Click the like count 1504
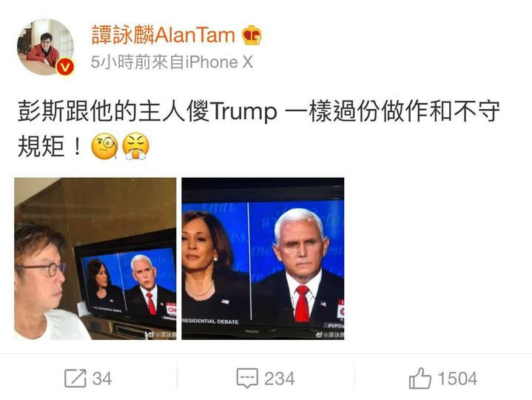 coord(457,379)
